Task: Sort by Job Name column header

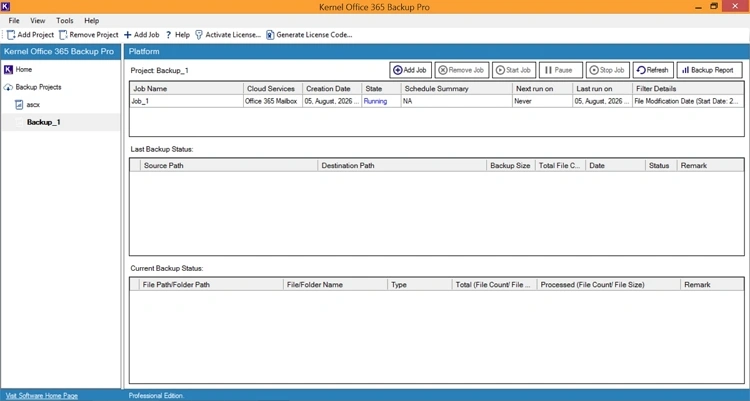Action: click(186, 89)
